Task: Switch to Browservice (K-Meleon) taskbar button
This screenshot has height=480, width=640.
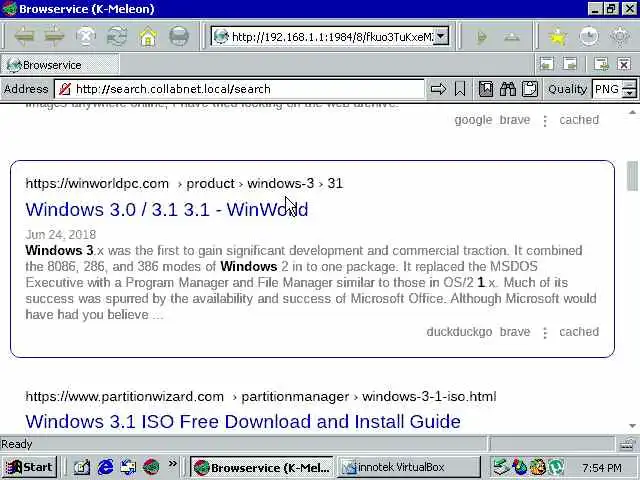Action: pos(262,467)
